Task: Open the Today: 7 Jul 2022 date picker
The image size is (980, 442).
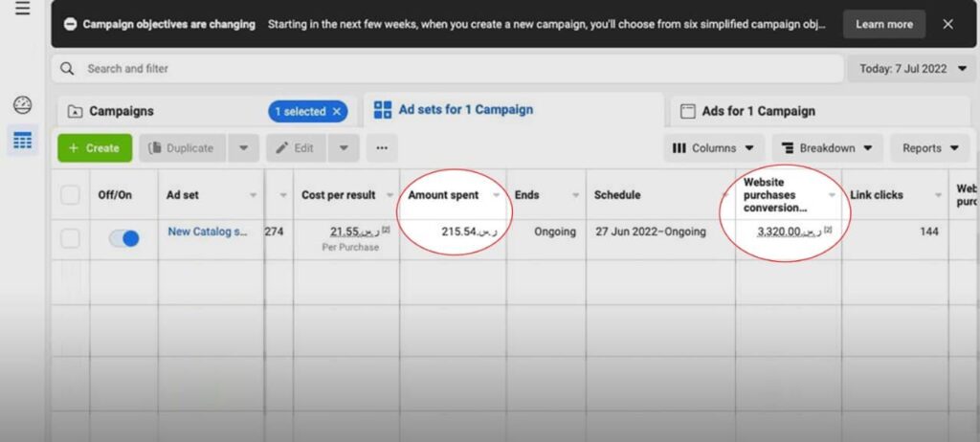Action: [x=911, y=69]
